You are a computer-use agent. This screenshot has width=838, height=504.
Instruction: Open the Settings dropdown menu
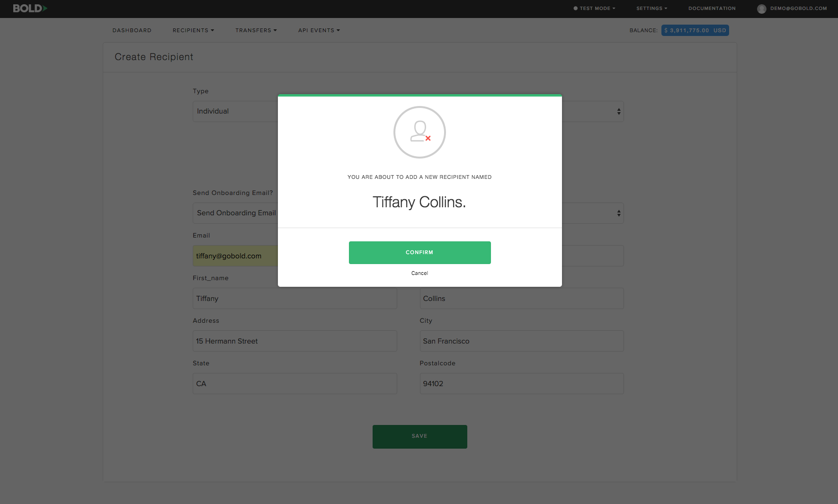click(x=651, y=9)
